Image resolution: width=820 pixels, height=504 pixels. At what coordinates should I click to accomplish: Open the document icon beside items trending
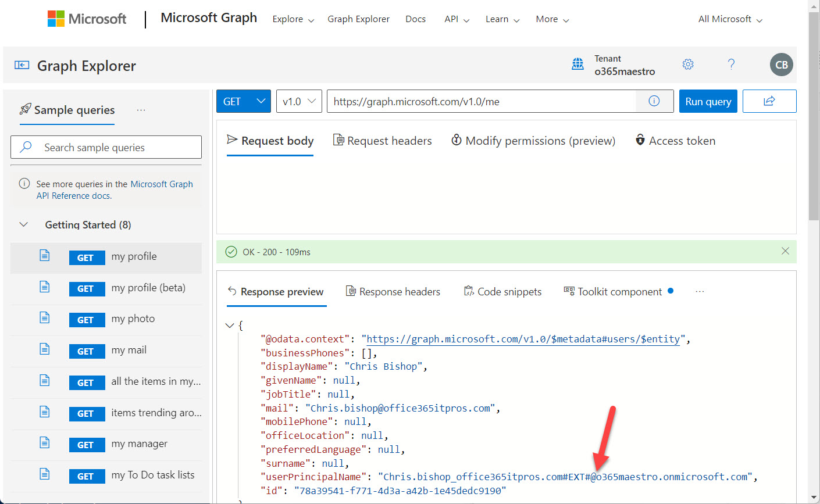point(45,412)
